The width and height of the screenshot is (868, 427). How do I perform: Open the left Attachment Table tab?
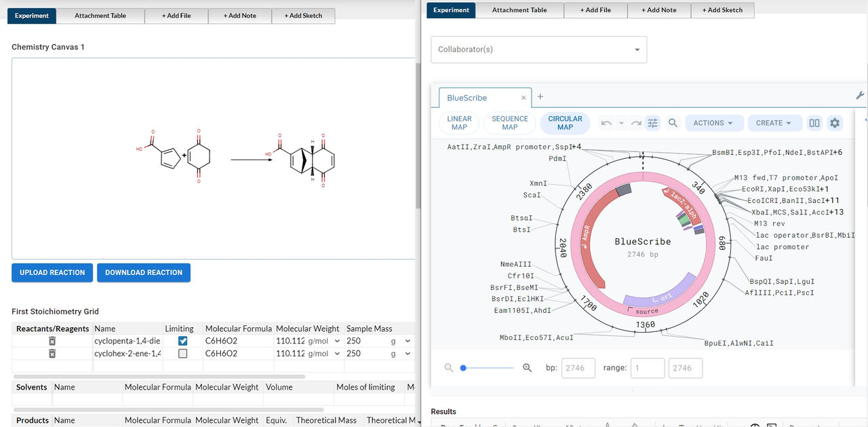[x=100, y=16]
